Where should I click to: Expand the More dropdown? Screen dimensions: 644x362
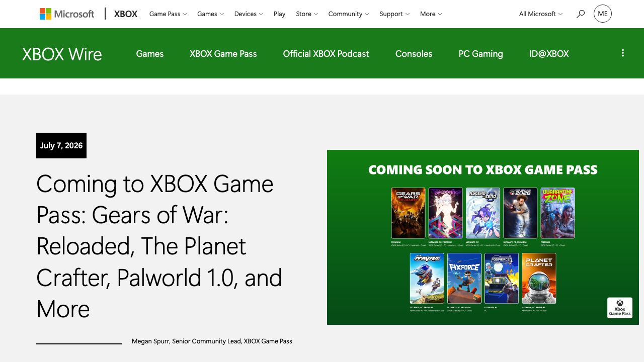pos(431,14)
